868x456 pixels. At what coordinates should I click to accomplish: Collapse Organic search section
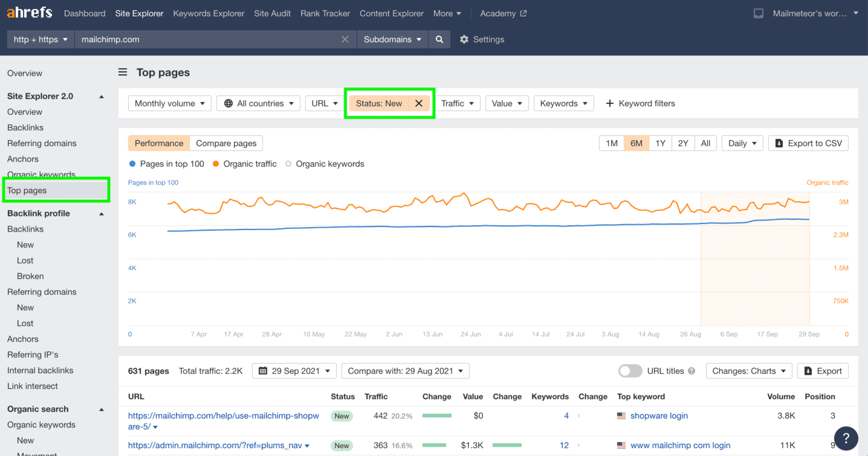click(x=102, y=409)
